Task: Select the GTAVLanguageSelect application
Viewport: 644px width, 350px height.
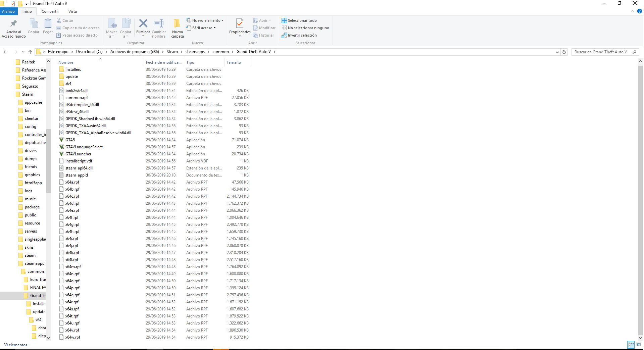Action: coord(84,147)
